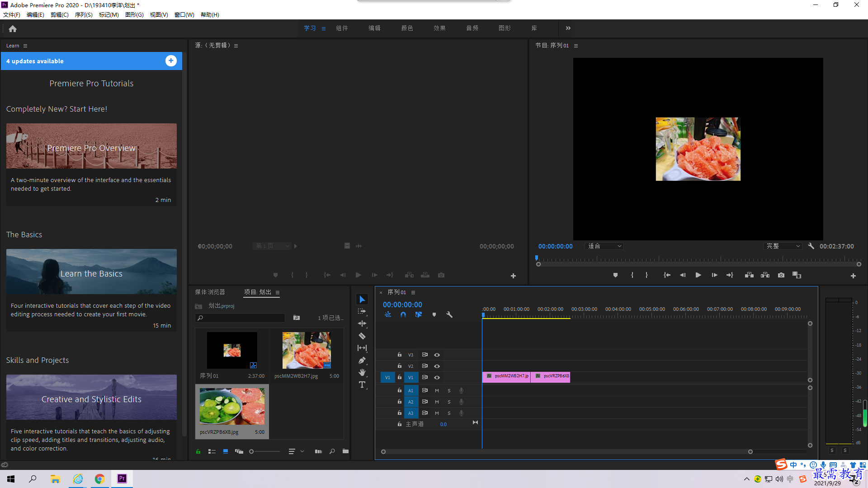Switch project panel to icon view
This screenshot has height=488, width=868.
[x=226, y=451]
